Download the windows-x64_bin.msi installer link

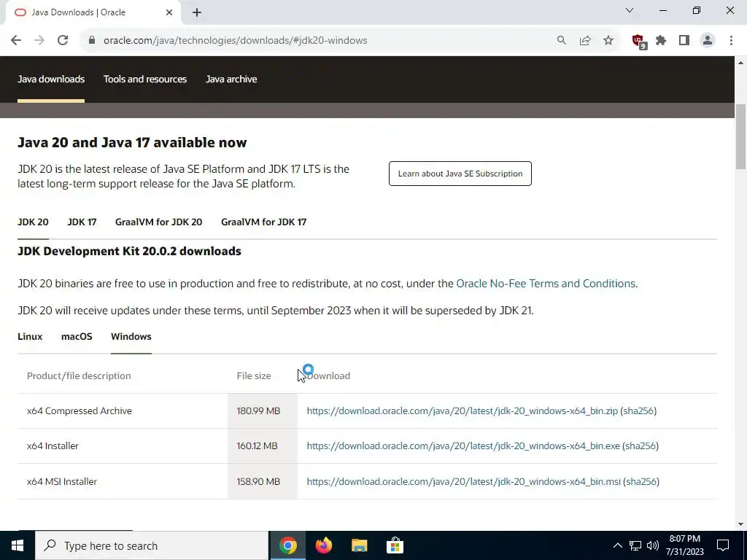pyautogui.click(x=463, y=481)
